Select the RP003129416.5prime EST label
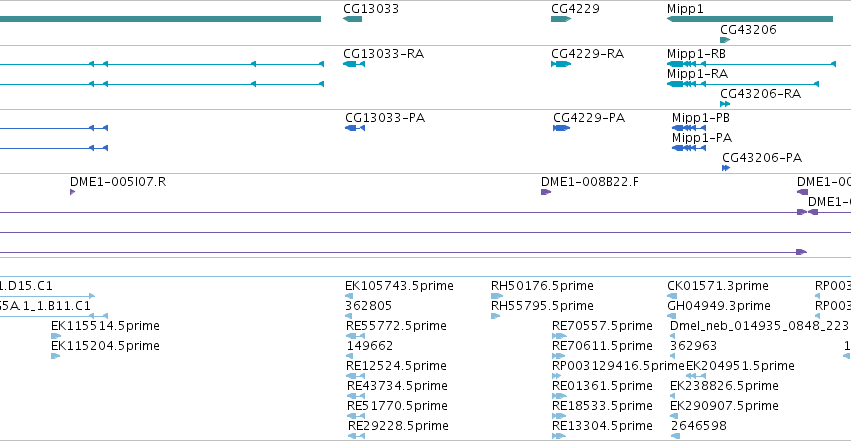 (x=618, y=366)
